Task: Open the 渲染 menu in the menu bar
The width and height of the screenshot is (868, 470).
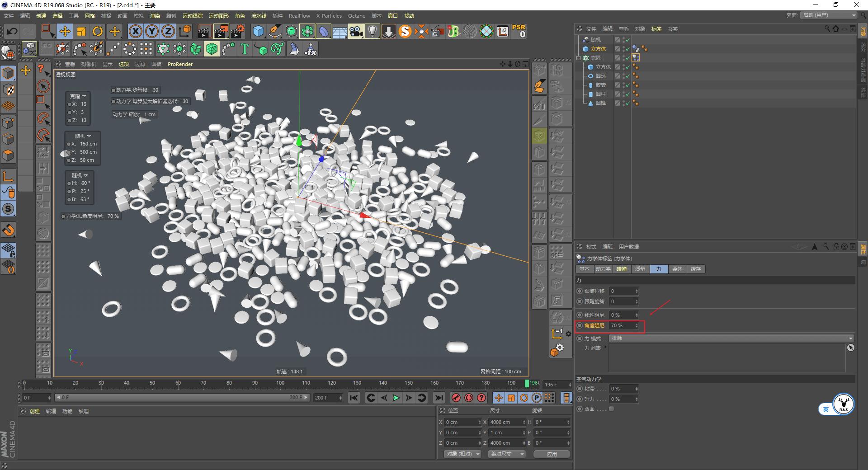Action: (x=155, y=16)
